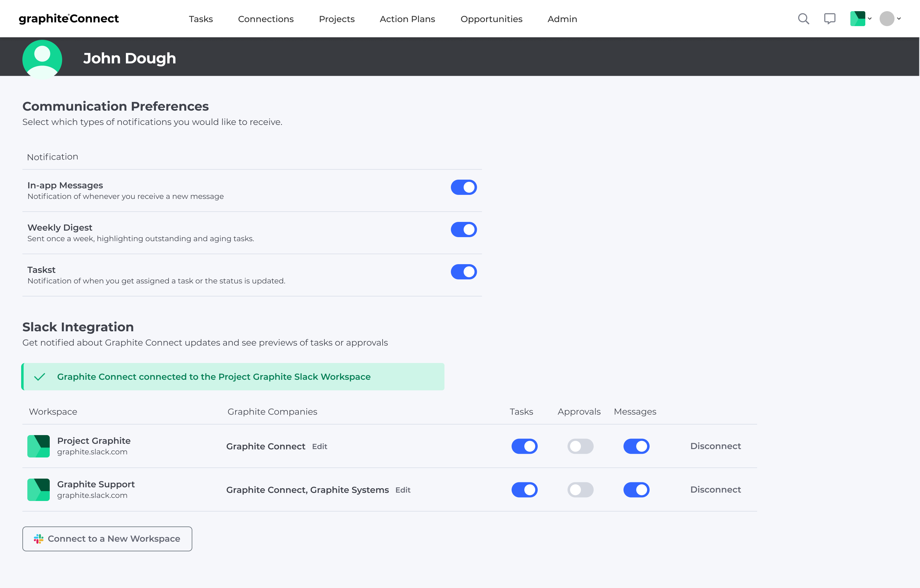Click the Workspace column header

pos(53,411)
